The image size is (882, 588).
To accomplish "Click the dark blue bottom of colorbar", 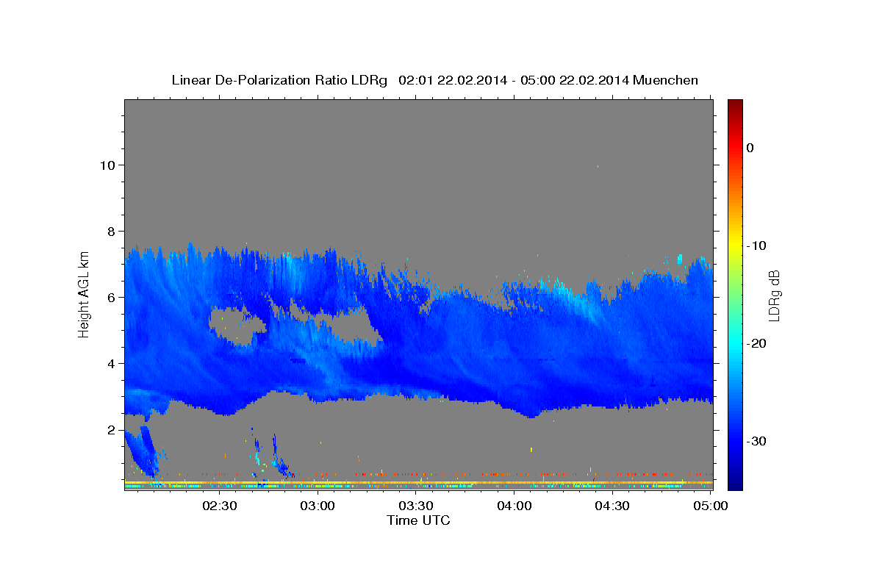I will [x=735, y=484].
